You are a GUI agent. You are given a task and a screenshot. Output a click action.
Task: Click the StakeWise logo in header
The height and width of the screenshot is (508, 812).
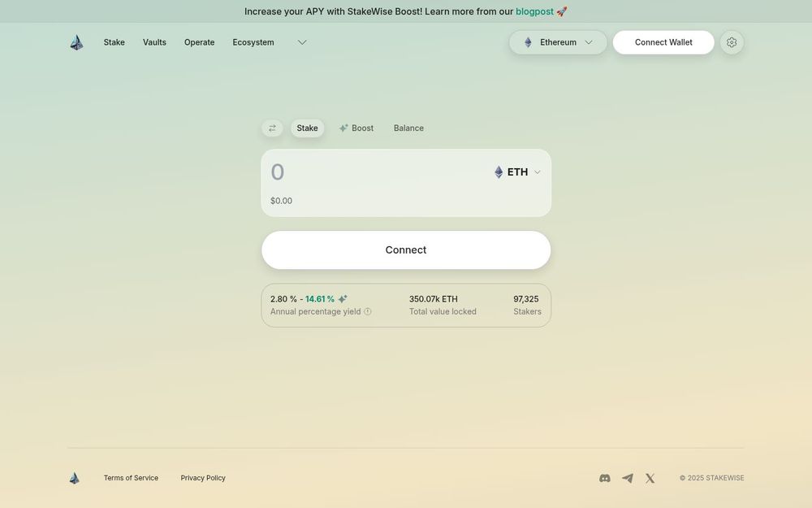point(76,42)
